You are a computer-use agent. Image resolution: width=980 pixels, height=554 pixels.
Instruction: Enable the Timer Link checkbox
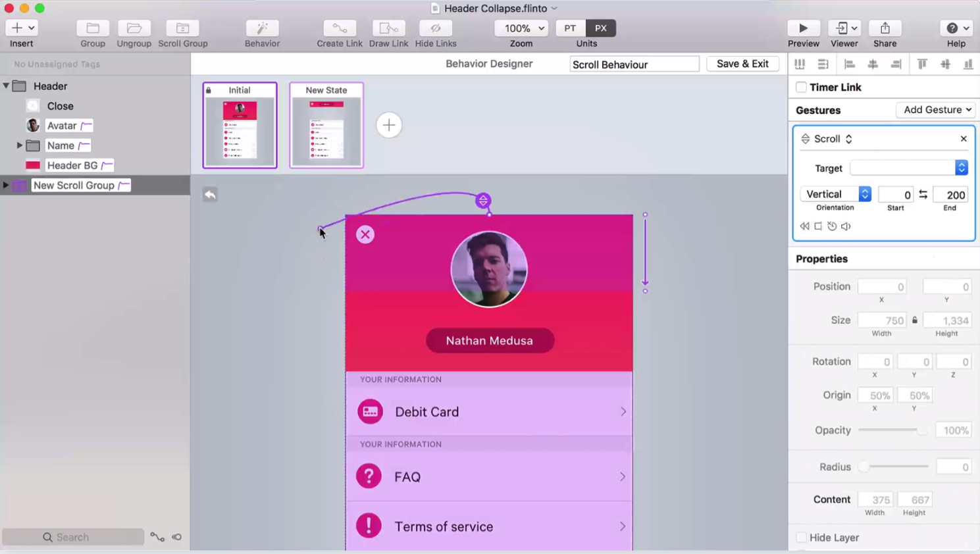pos(801,88)
